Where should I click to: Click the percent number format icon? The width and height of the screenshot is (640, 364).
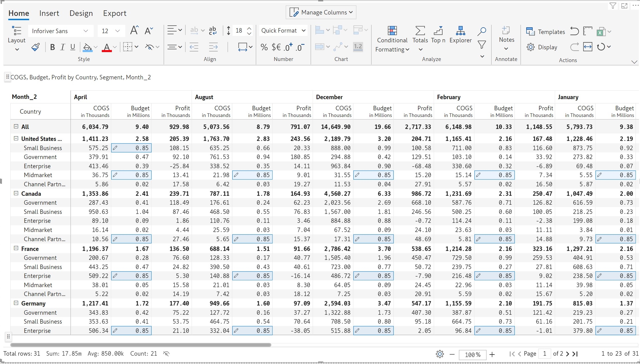point(264,47)
